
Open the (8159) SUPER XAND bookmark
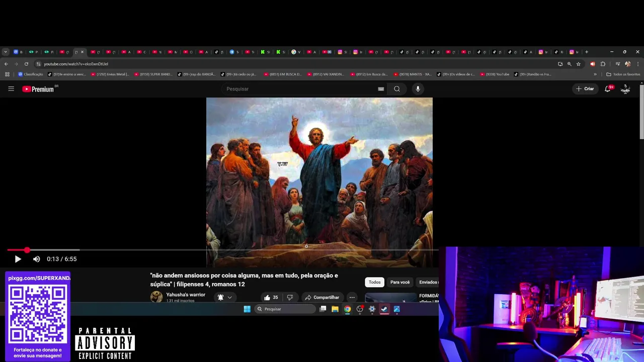[x=153, y=74]
